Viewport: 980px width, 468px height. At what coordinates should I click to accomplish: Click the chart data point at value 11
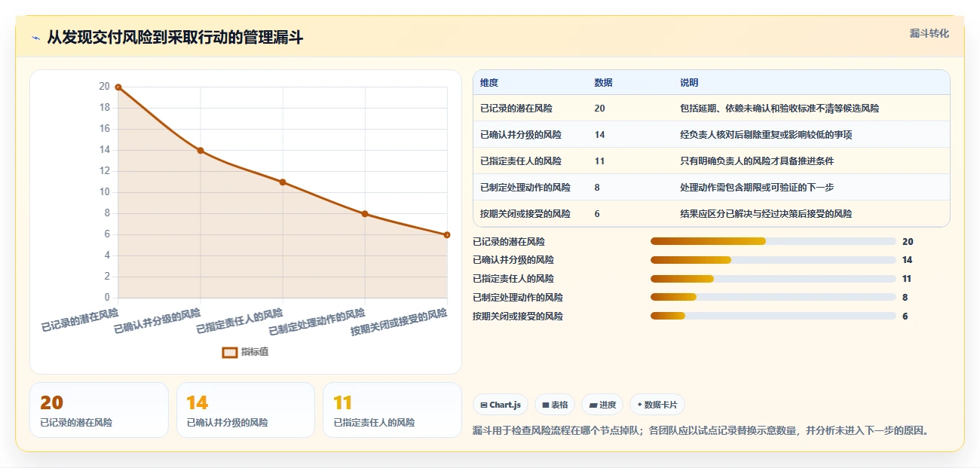pyautogui.click(x=283, y=182)
